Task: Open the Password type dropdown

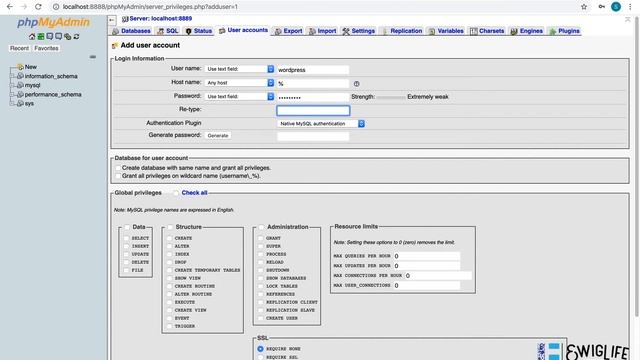Action: pyautogui.click(x=240, y=96)
